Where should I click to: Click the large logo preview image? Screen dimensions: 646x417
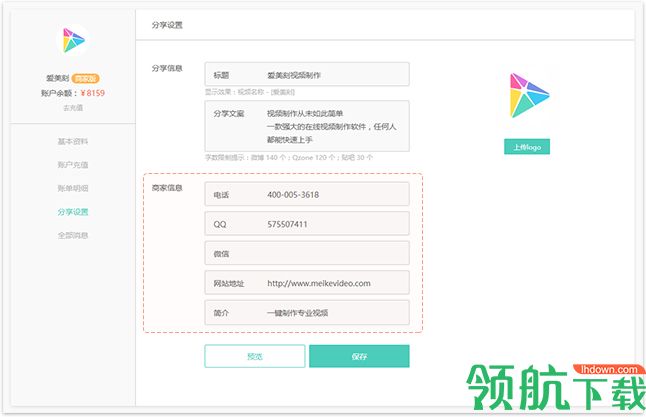(529, 96)
